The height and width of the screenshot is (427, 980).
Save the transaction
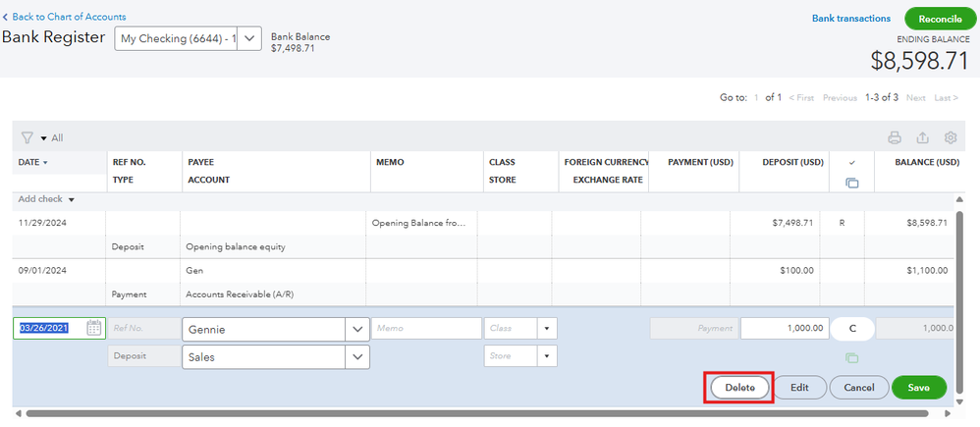tap(918, 388)
